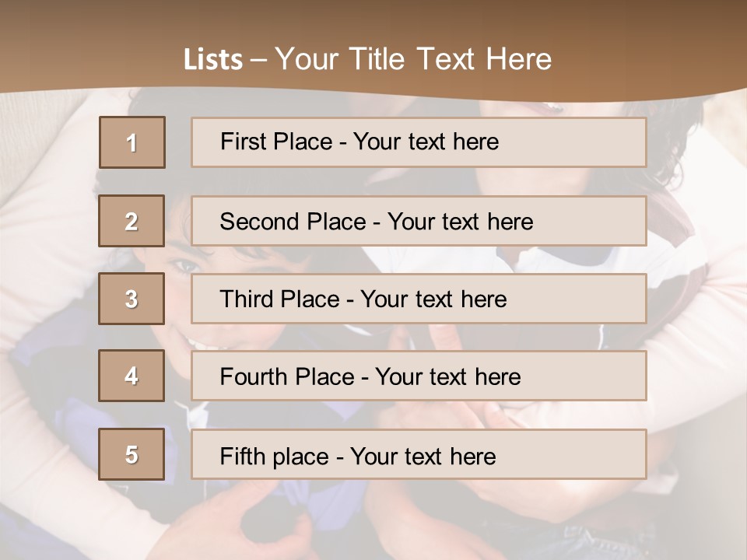This screenshot has height=560, width=747.
Task: Click the number 5 box
Action: click(132, 454)
